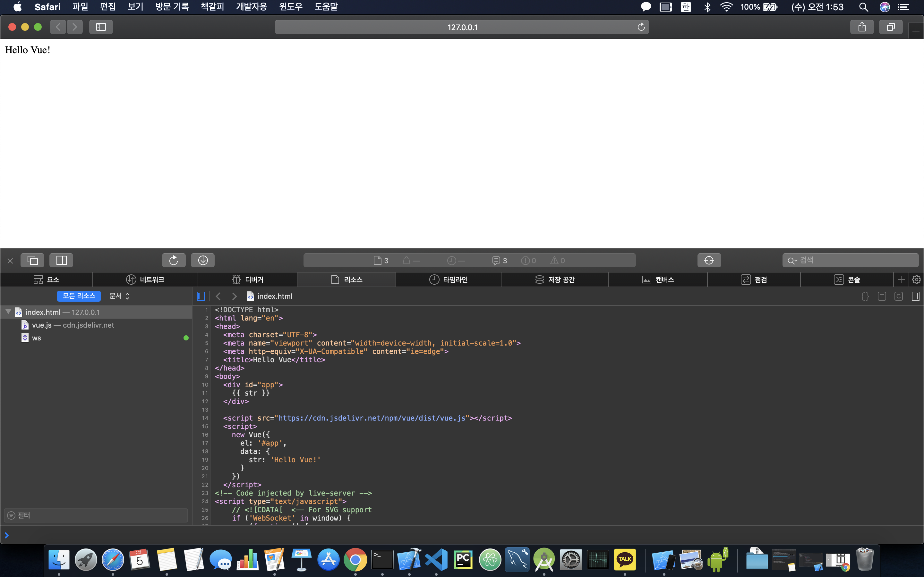Click the show type information icon

click(x=882, y=296)
